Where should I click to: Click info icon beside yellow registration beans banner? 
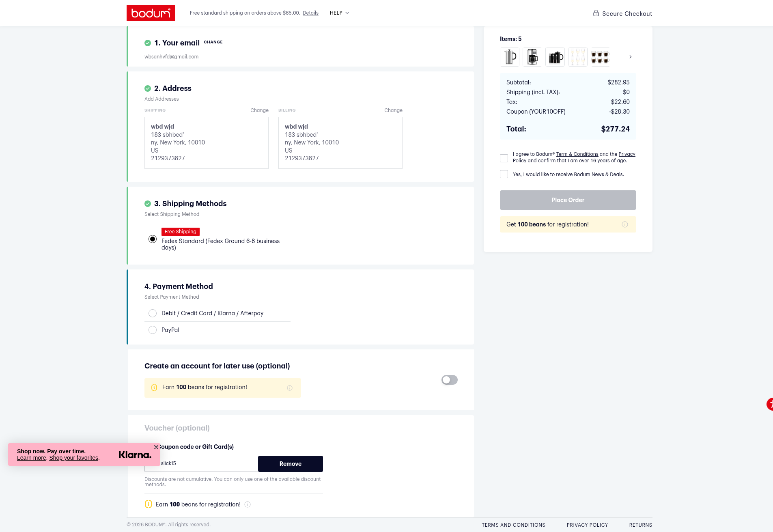click(x=290, y=388)
